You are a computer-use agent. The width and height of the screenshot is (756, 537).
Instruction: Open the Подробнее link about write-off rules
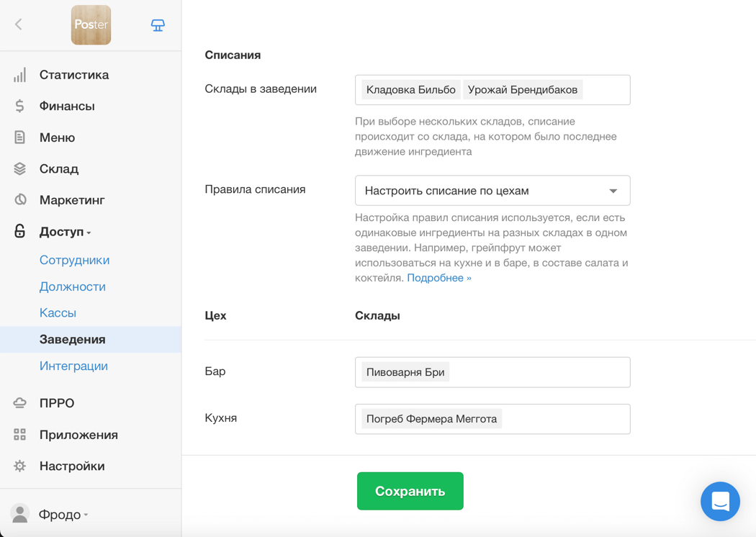(440, 277)
